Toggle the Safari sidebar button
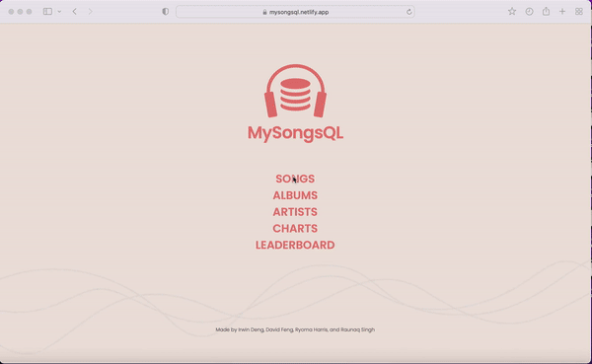Viewport: 592px width, 364px height. click(47, 12)
